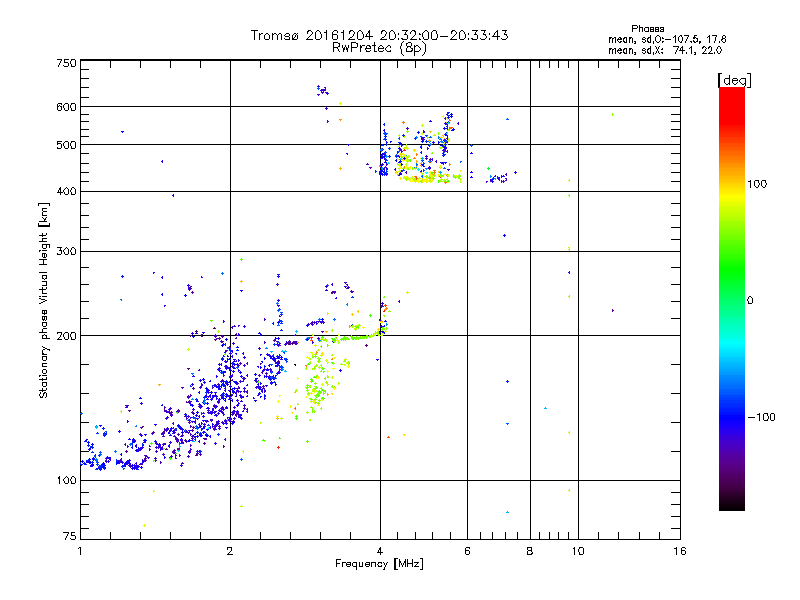The height and width of the screenshot is (600, 800).
Task: Click the x-axis tick label '6'
Action: [x=467, y=551]
